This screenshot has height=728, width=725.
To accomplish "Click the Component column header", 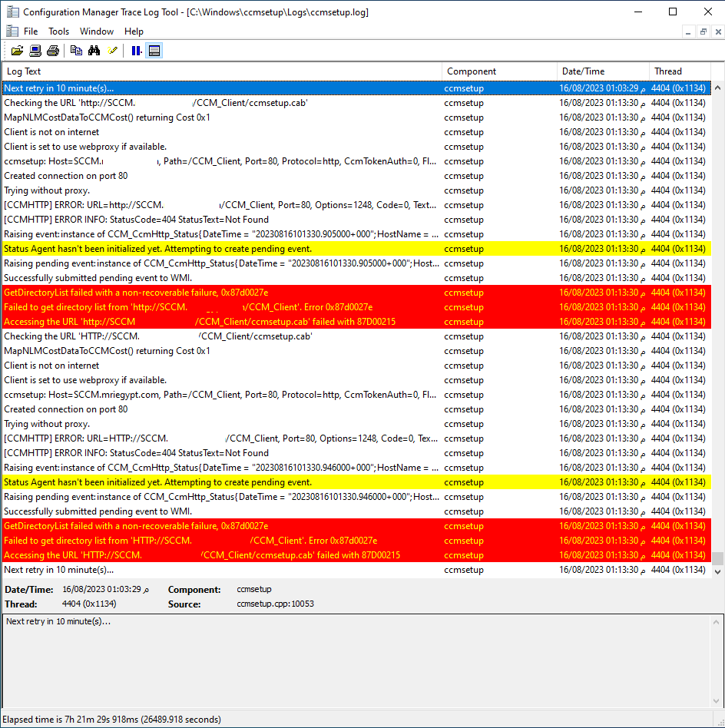I will (x=500, y=71).
